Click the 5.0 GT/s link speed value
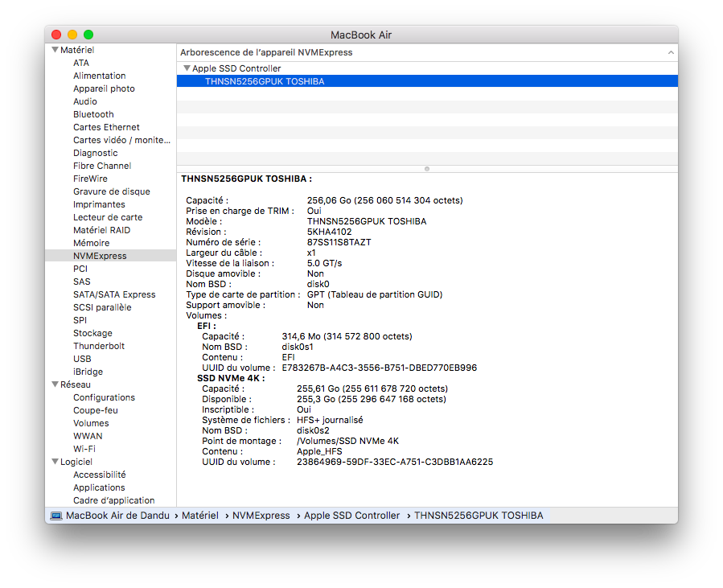 (325, 263)
